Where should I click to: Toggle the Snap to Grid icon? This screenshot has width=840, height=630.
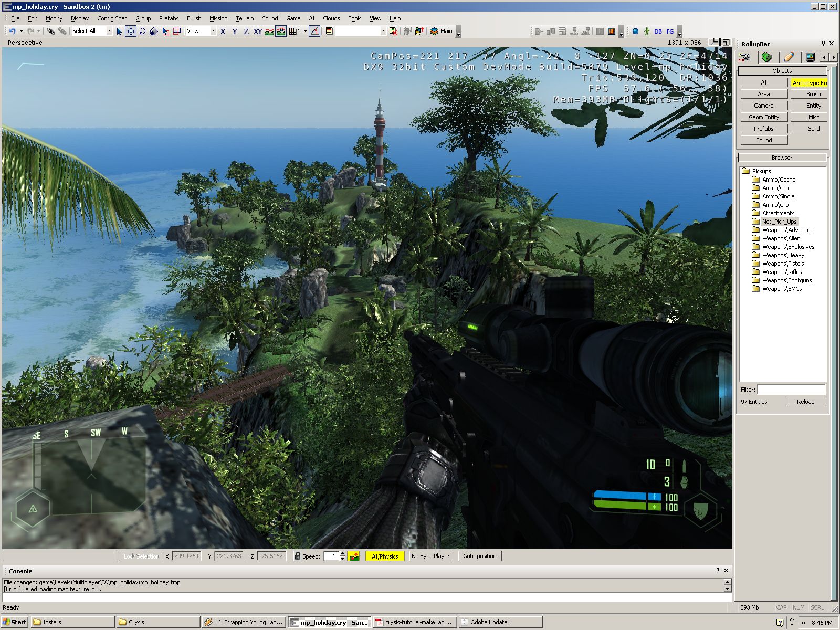(293, 31)
